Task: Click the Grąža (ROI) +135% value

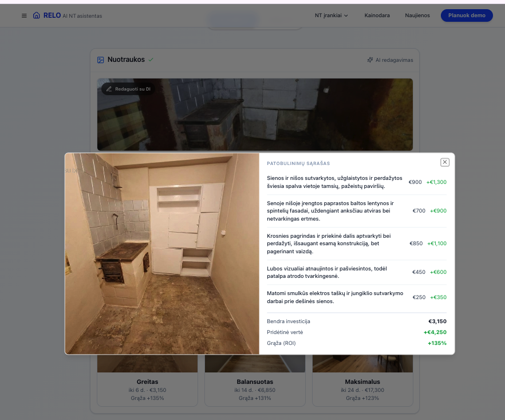Action: pos(437,343)
